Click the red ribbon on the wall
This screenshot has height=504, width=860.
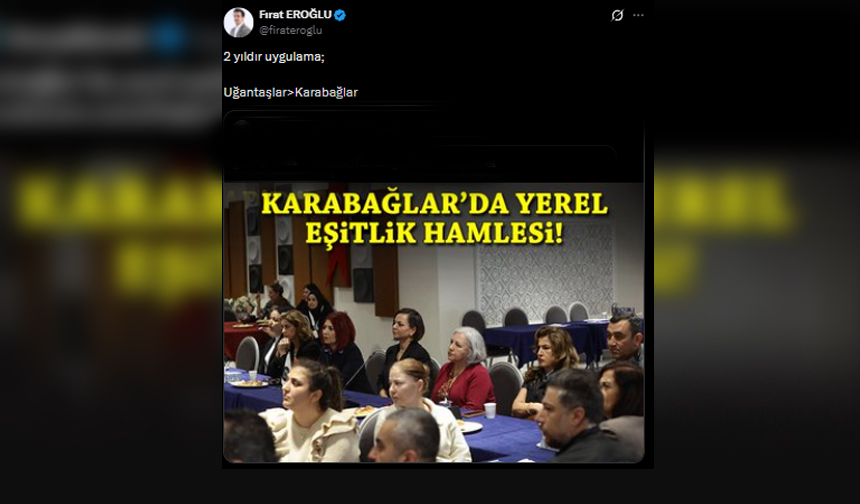pos(340,263)
